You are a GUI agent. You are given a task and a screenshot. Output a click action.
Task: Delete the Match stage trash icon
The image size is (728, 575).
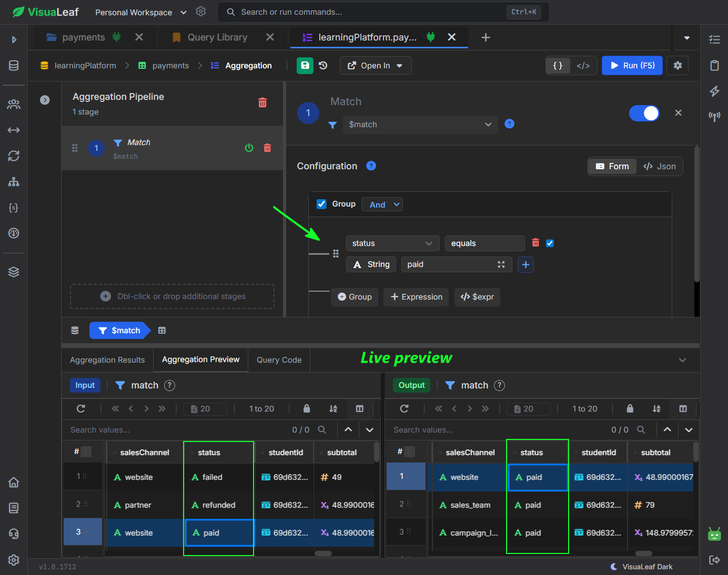[x=267, y=148]
